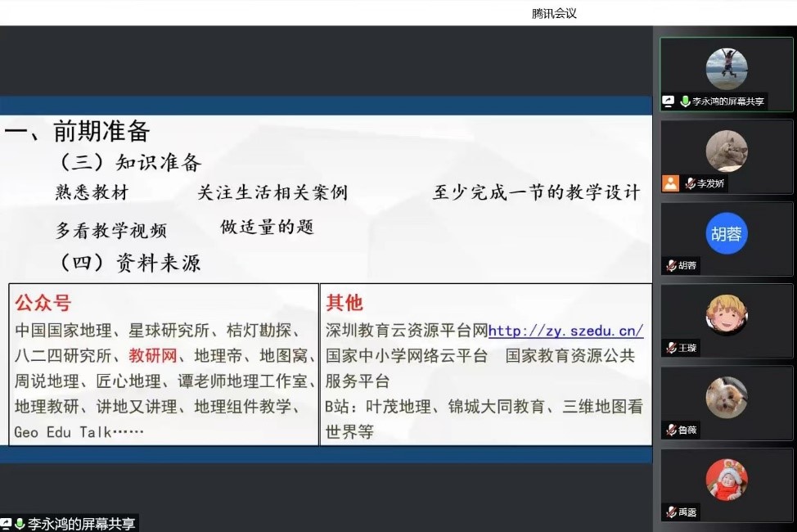Viewport: 797px width, 532px height.
Task: Click the 李永鸿的屏幕共享 label at bottom-left
Action: [81, 524]
